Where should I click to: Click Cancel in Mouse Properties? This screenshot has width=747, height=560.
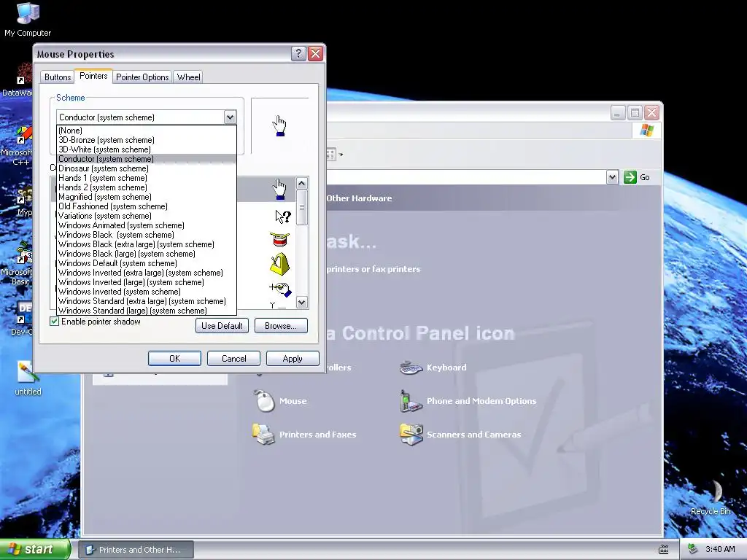tap(233, 359)
